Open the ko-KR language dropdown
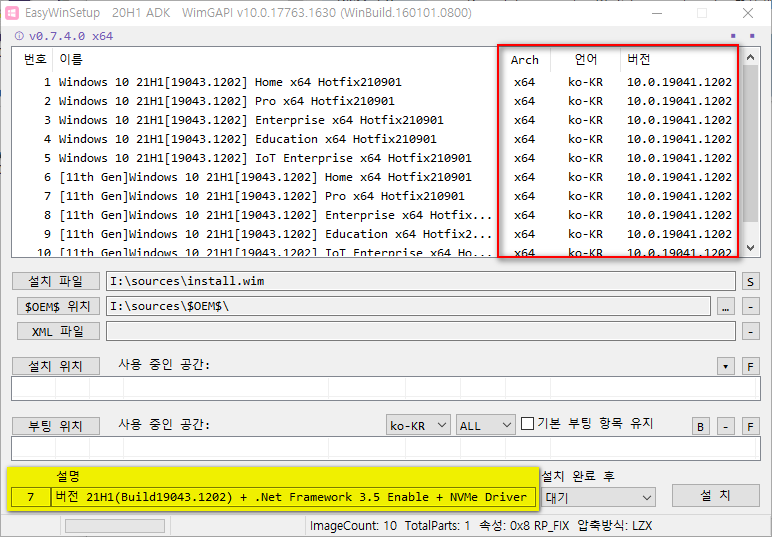 [x=418, y=425]
